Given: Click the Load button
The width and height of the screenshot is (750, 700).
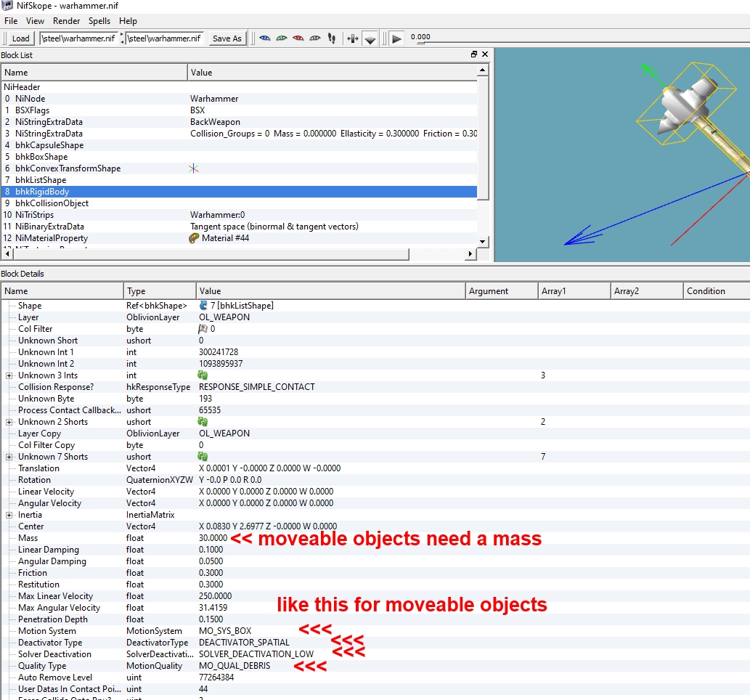Looking at the screenshot, I should tap(20, 38).
